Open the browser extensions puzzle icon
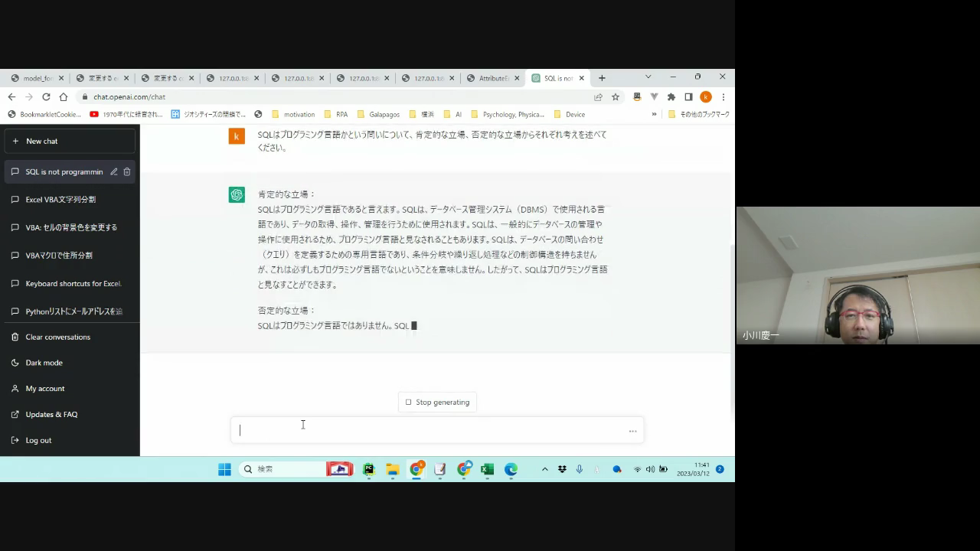 point(671,97)
